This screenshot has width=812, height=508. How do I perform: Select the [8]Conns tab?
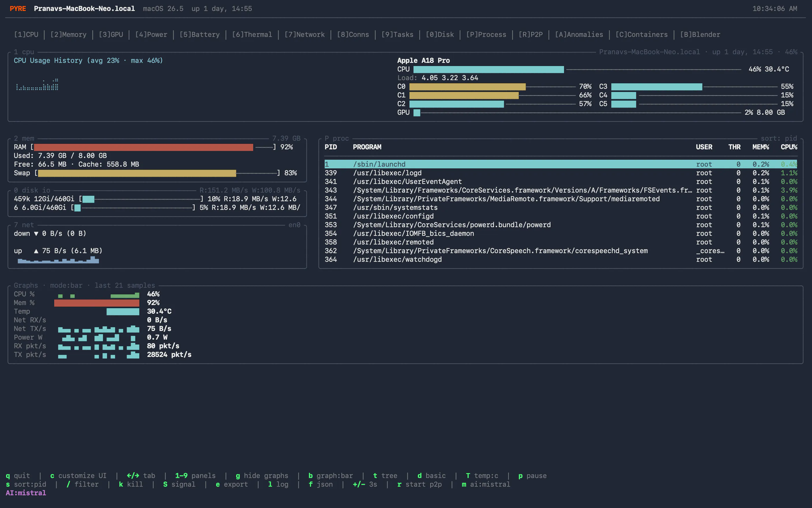click(353, 35)
